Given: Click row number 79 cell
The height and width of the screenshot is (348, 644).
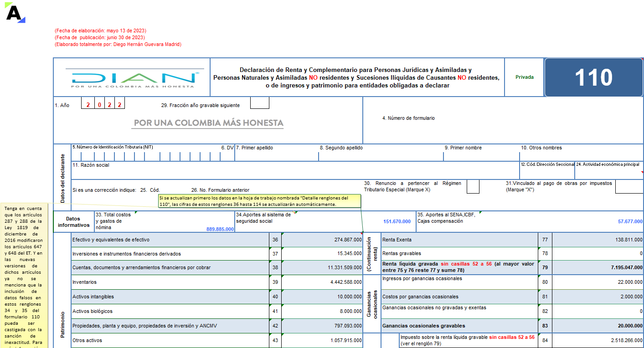Looking at the screenshot, I should (x=545, y=267).
